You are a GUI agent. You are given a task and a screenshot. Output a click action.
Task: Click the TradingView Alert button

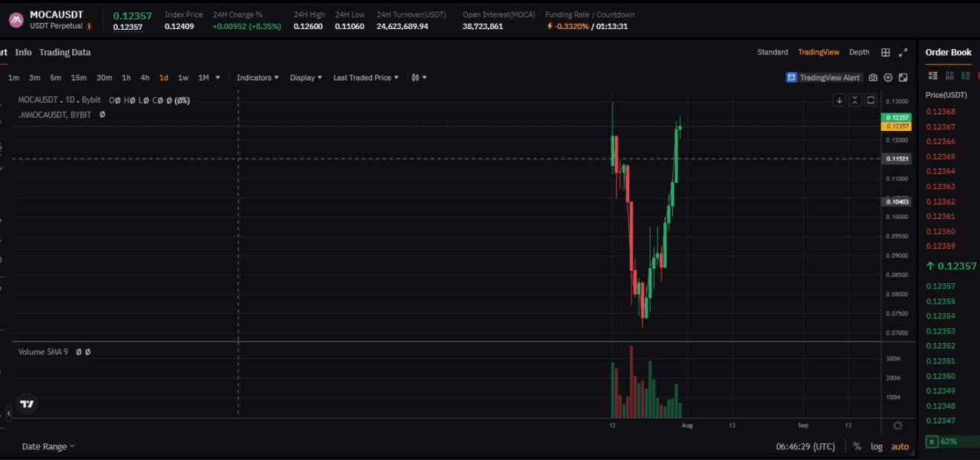pos(825,77)
